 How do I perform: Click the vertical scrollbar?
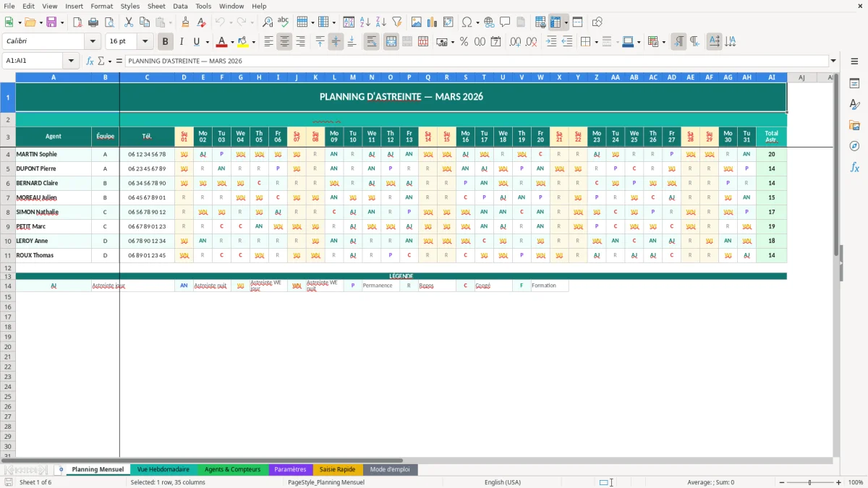click(837, 264)
